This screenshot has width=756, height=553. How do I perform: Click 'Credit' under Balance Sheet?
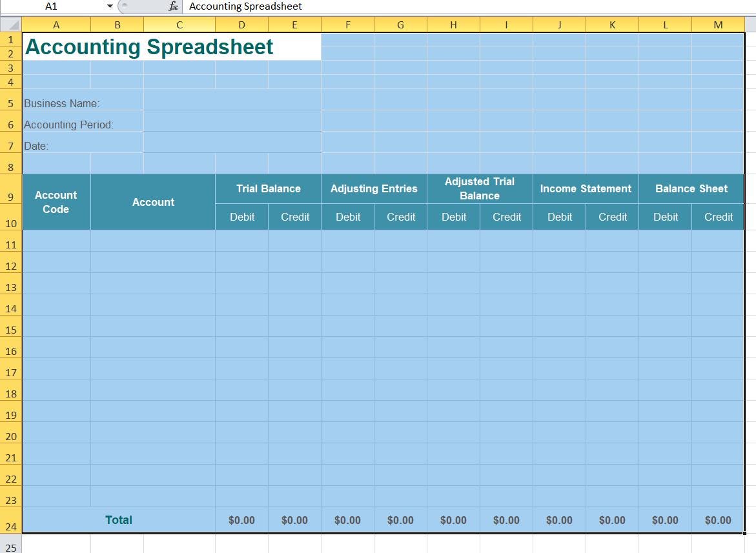719,217
